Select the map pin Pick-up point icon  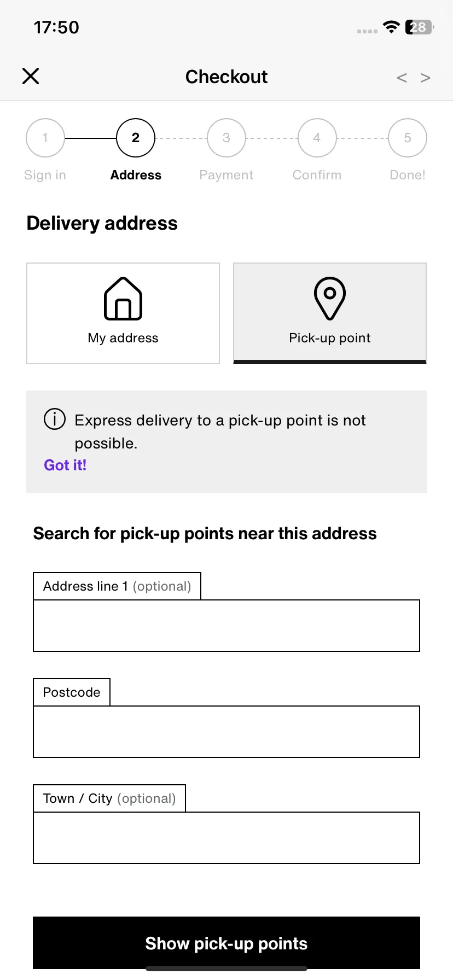[x=330, y=298]
